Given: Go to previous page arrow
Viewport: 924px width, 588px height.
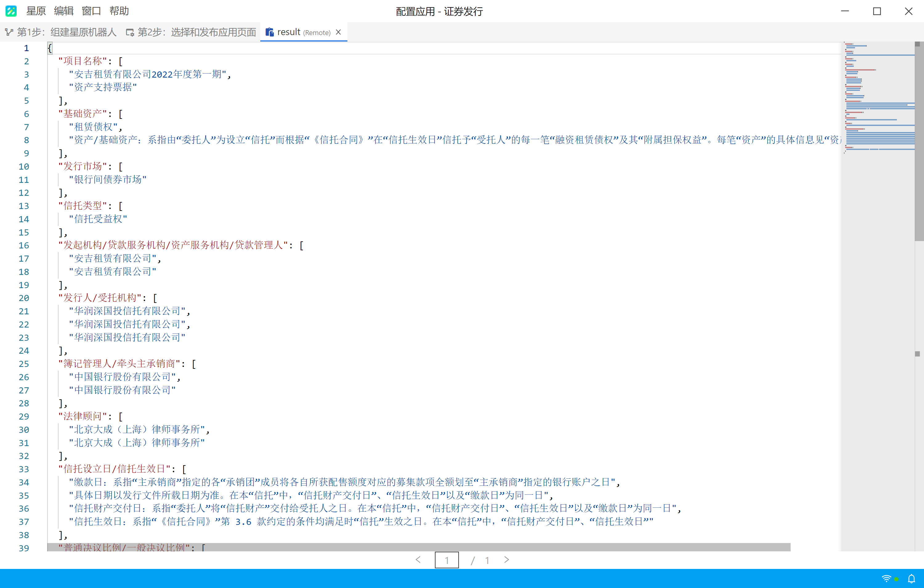Looking at the screenshot, I should tap(418, 560).
